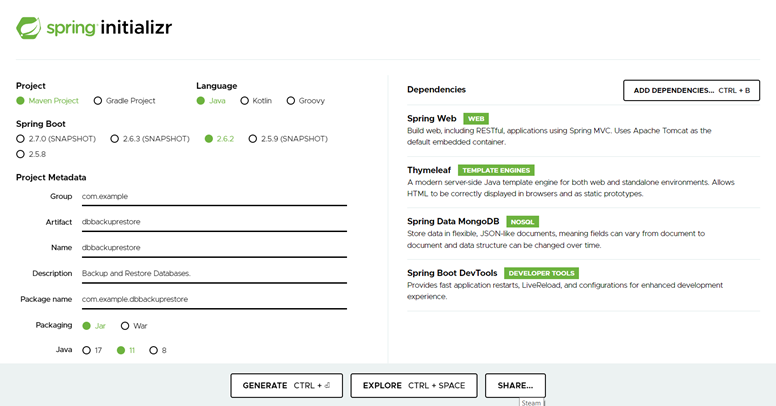Viewport: 776px width, 406px height.
Task: Switch packaging to War
Action: 134,326
